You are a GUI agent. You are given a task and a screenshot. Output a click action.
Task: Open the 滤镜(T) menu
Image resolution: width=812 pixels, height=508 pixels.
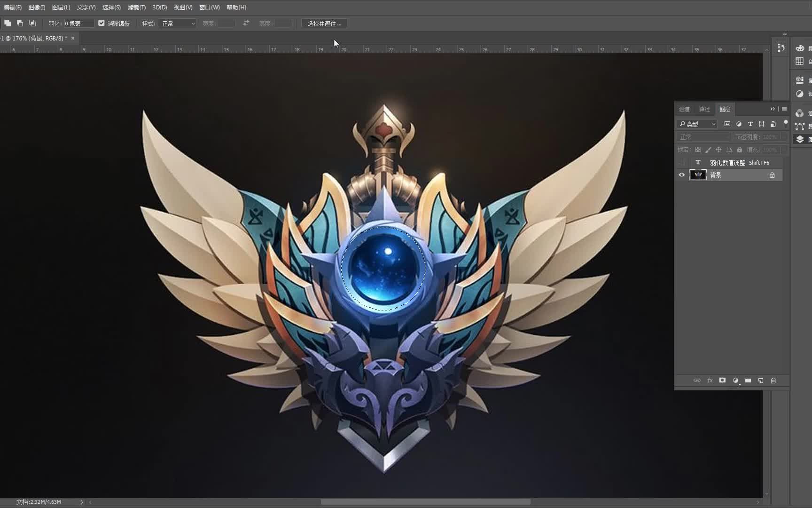point(137,8)
